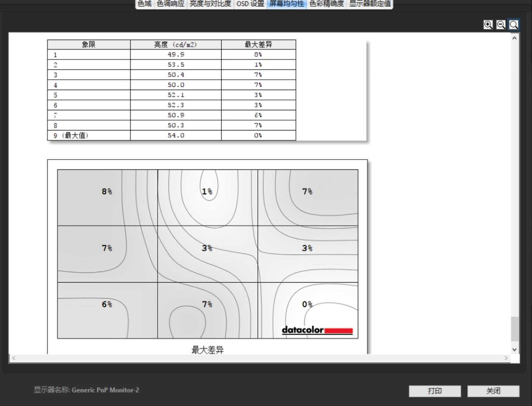The height and width of the screenshot is (406, 532).
Task: Click the horizontal scrollbar right arrow
Action: pos(506,358)
